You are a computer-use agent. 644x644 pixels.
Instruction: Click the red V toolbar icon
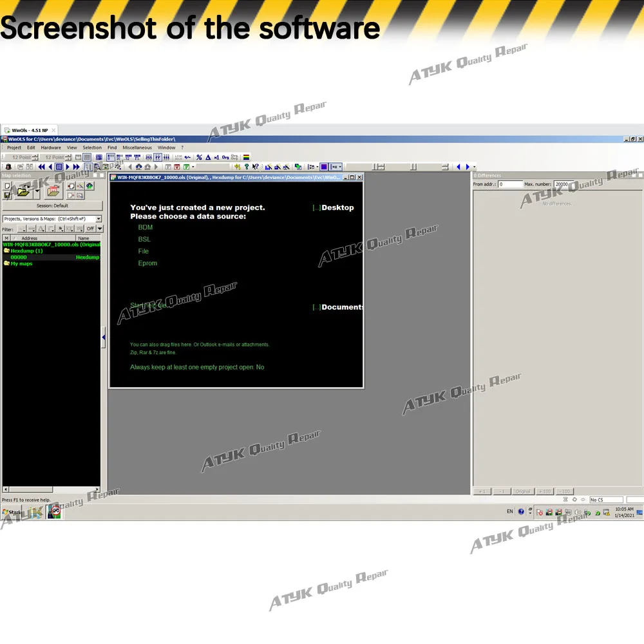[x=177, y=167]
